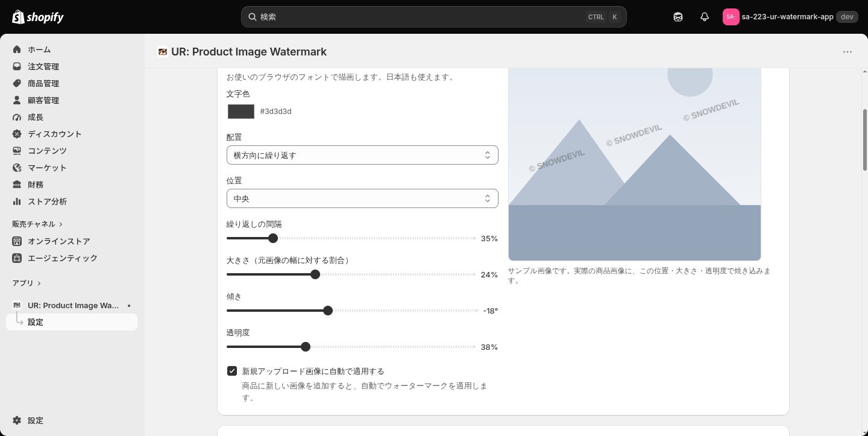Click the 大きさ slider handle
Image resolution: width=868 pixels, height=436 pixels.
pyautogui.click(x=315, y=274)
